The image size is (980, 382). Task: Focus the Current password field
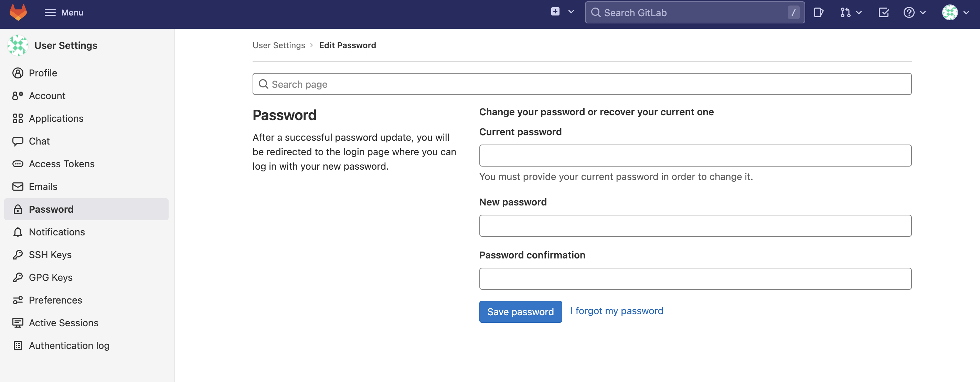tap(695, 156)
